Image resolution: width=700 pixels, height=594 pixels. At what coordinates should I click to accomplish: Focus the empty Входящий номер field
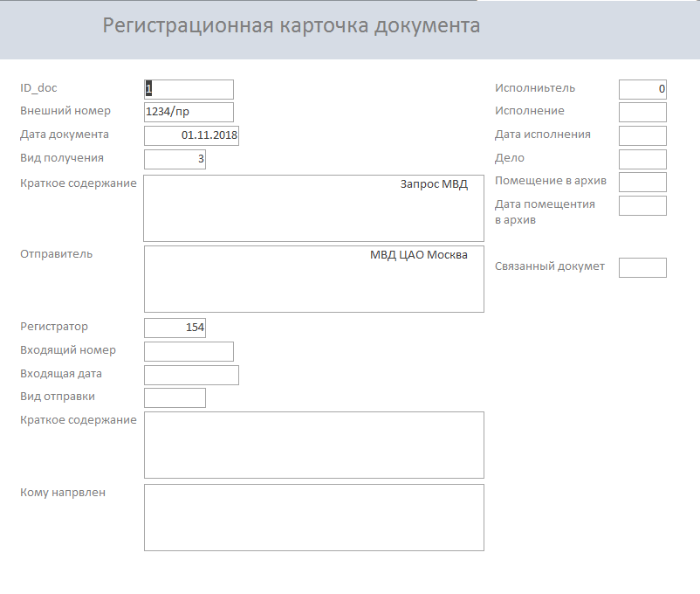(189, 352)
